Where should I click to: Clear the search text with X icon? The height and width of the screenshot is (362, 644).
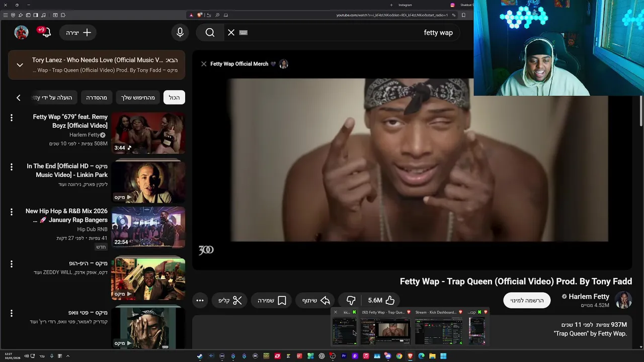tap(231, 33)
